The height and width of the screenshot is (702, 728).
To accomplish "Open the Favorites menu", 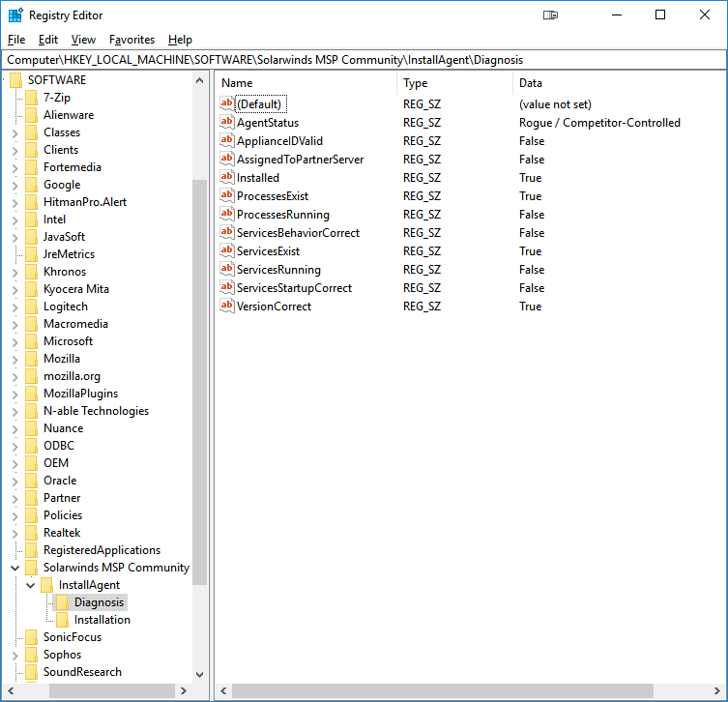I will tap(131, 40).
